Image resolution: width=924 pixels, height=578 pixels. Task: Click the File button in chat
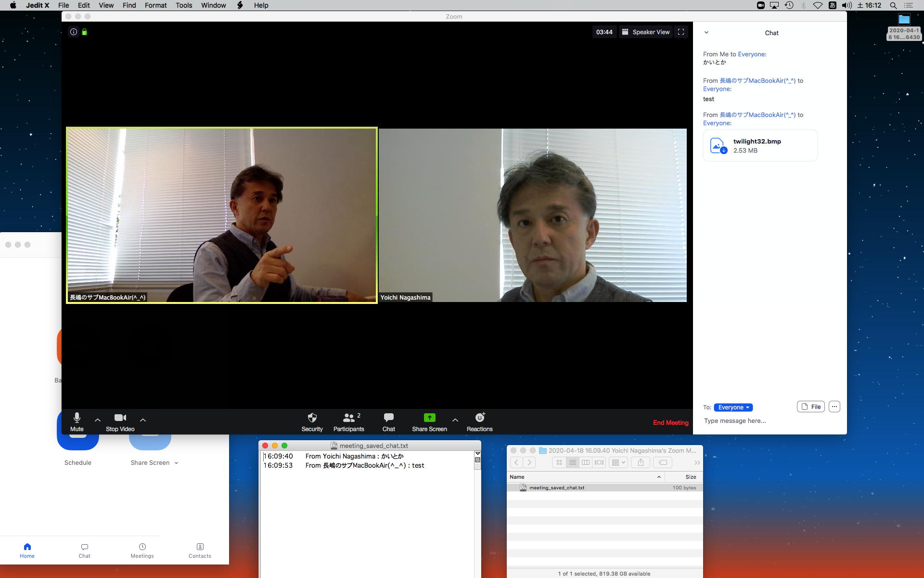(811, 407)
